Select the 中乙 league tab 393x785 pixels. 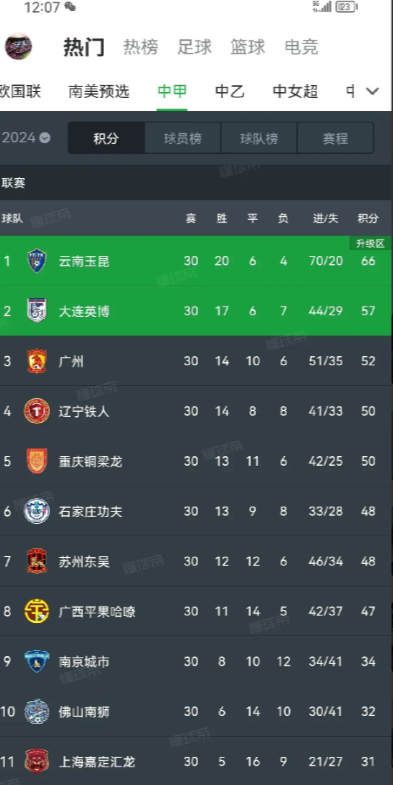point(230,91)
